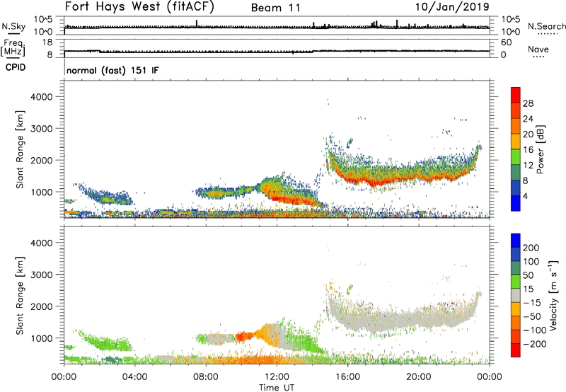This screenshot has width=566, height=392.
Task: Click the solid line sample under N.Sky
Action: click(13, 33)
